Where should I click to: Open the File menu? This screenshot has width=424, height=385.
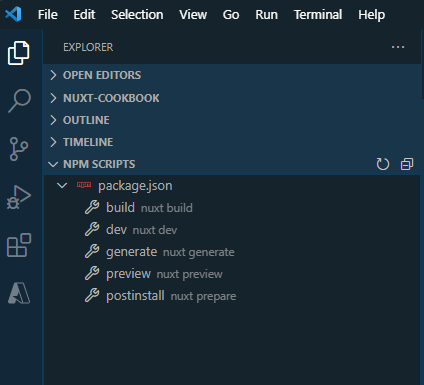48,15
